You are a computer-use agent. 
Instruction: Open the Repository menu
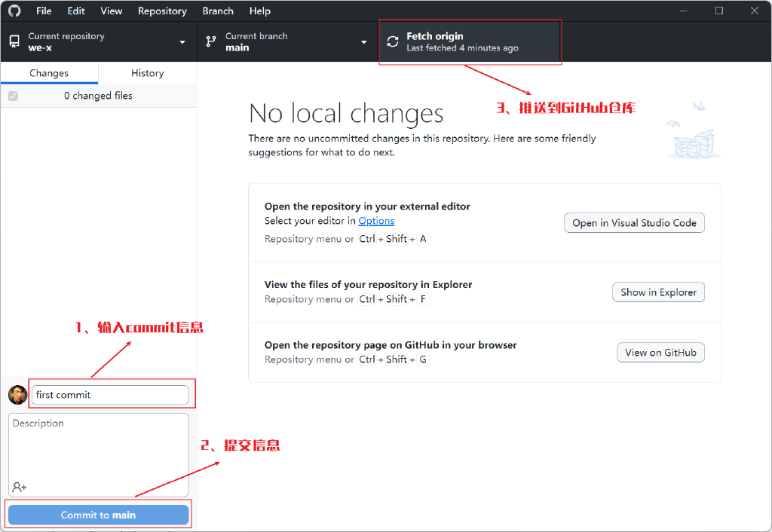[x=162, y=11]
